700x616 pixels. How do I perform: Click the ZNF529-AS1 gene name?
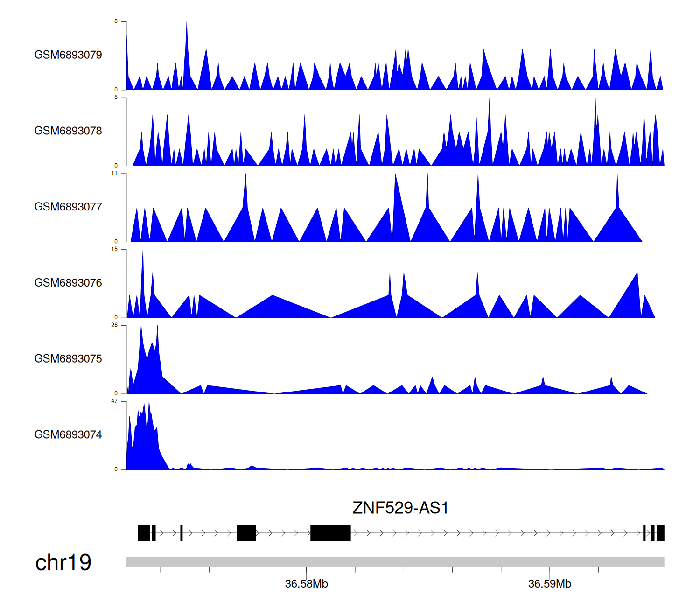(400, 508)
